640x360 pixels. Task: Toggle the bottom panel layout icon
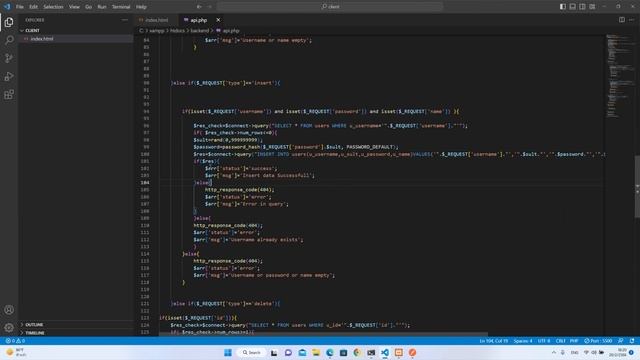click(573, 7)
